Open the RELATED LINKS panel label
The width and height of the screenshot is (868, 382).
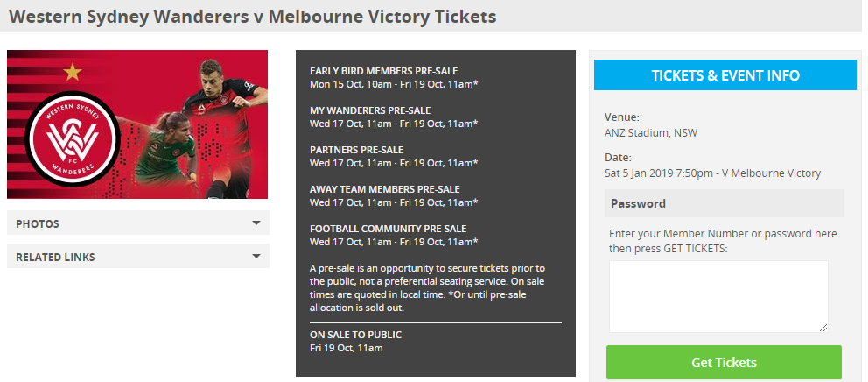pyautogui.click(x=55, y=258)
